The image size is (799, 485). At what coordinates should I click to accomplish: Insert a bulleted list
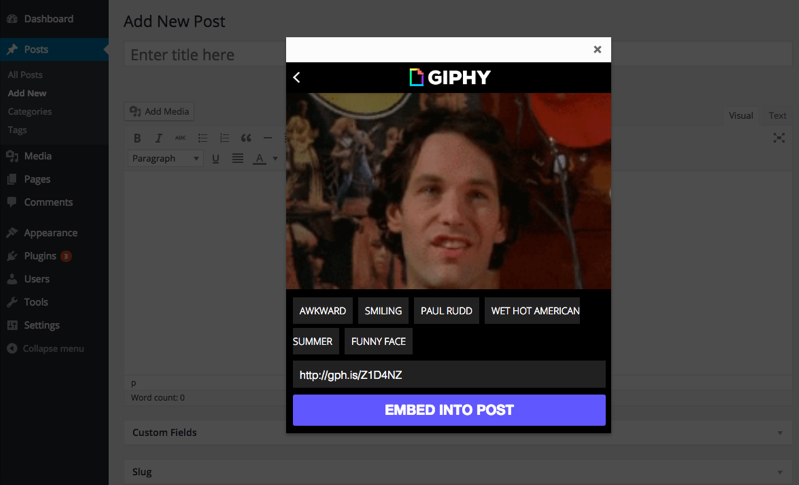202,138
